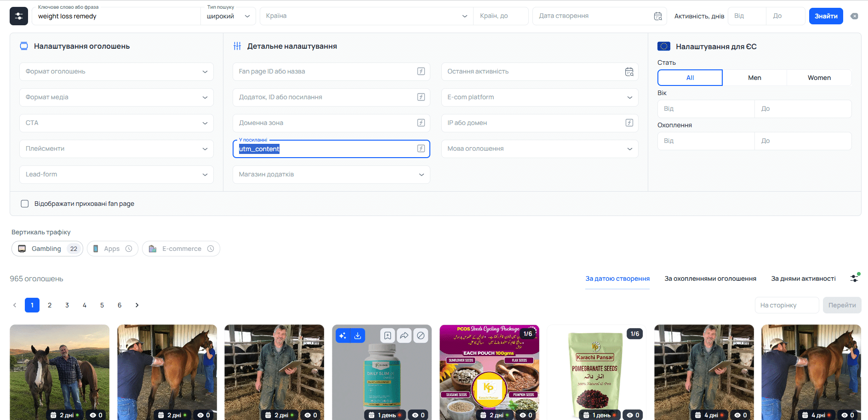Toggle E-commerce traffic vertical chip
868x420 pixels.
pyautogui.click(x=181, y=249)
